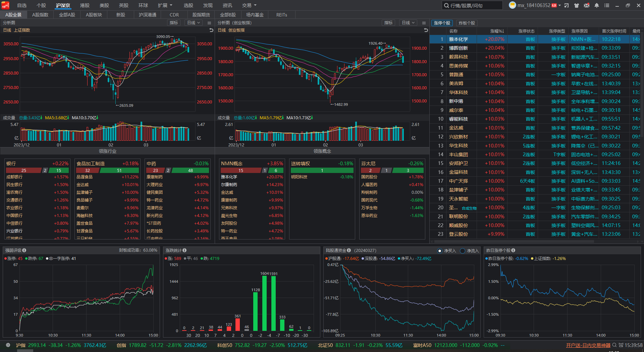Open the 银行 sector card header
Viewport: 644px width, 352px height.
click(37, 164)
